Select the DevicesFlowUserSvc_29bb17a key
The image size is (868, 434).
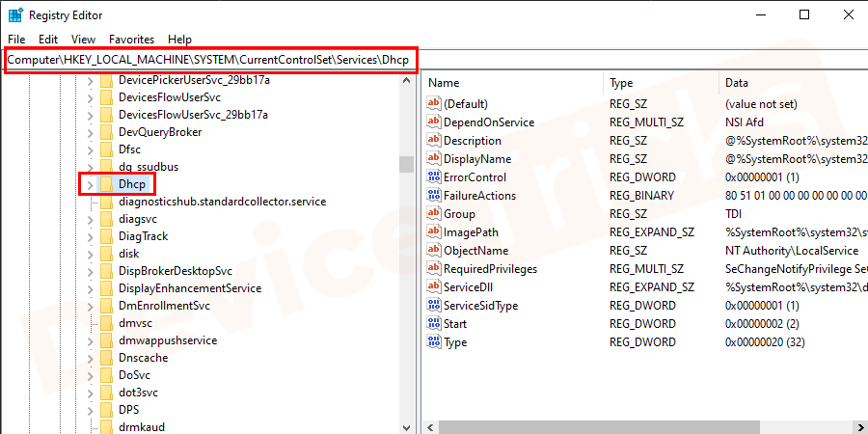[193, 115]
